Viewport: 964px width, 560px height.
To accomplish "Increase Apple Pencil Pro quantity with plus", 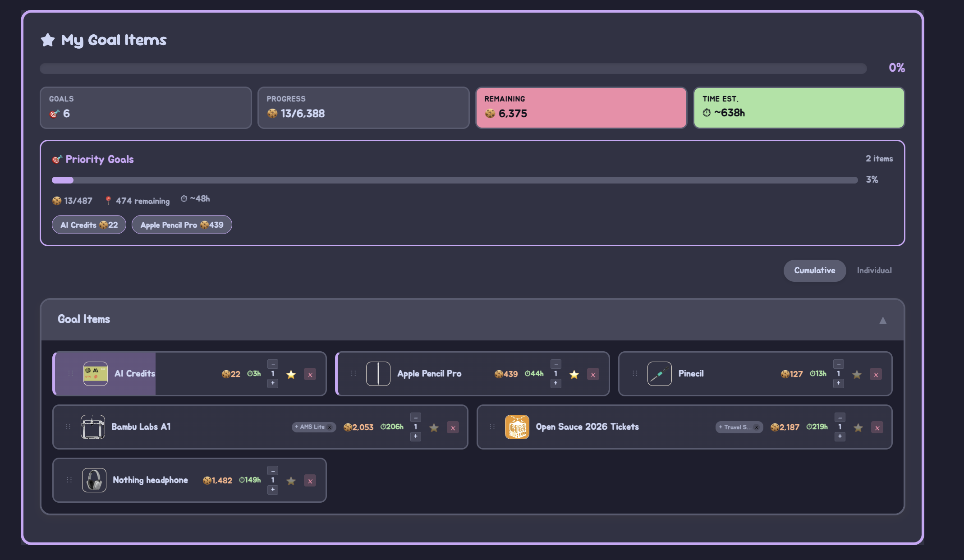I will coord(555,383).
